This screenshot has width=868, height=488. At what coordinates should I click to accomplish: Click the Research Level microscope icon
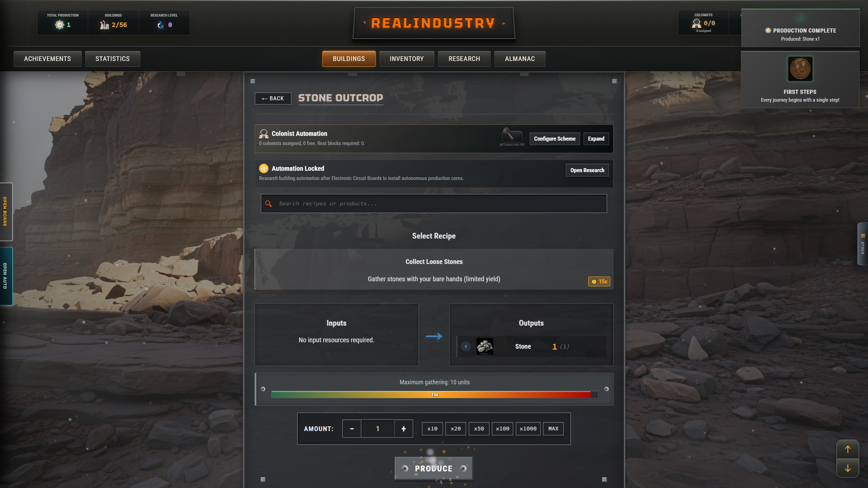pyautogui.click(x=161, y=25)
